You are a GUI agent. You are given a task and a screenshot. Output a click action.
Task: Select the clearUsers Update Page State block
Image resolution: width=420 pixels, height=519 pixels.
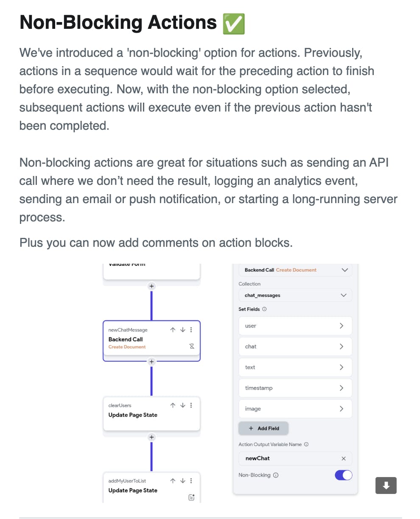tap(151, 413)
